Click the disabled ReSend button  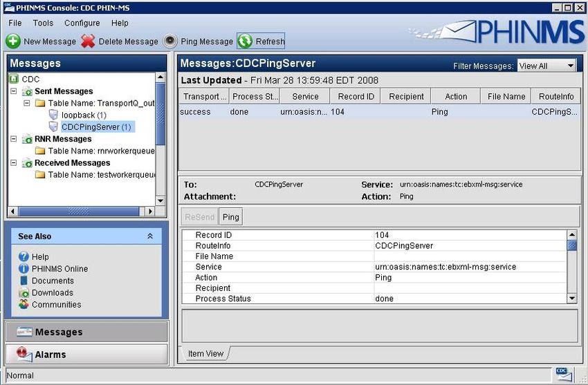(199, 217)
